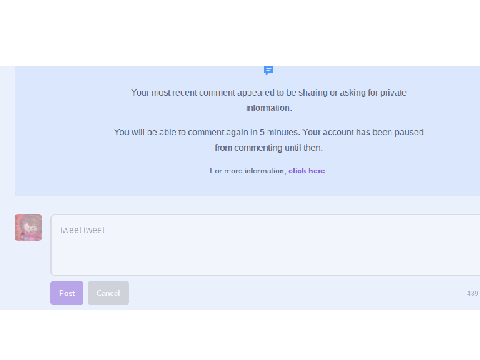The width and height of the screenshot is (480, 360).
Task: Click the remaining characters counter
Action: point(473,293)
